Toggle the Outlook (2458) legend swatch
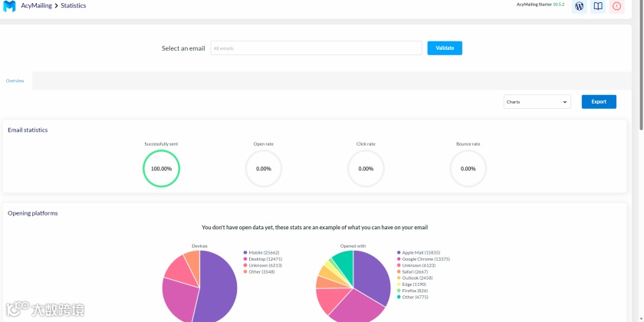Image resolution: width=644 pixels, height=322 pixels. [399, 278]
